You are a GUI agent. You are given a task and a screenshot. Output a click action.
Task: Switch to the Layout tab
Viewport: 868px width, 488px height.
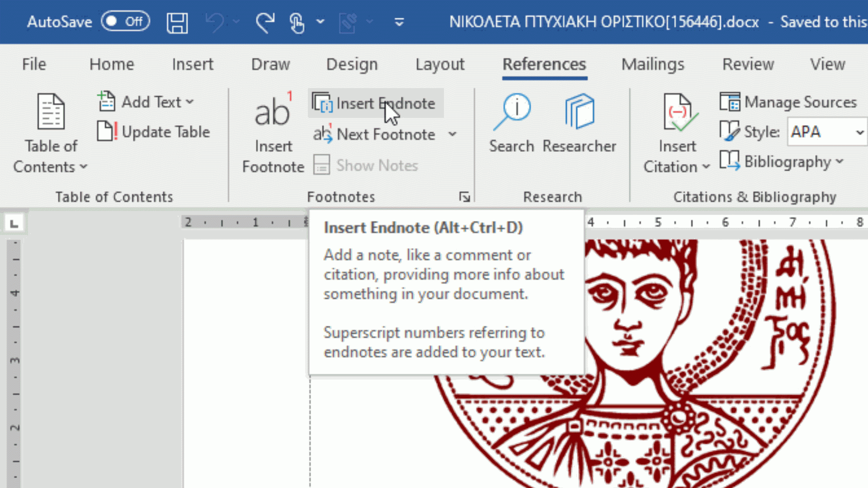click(x=440, y=64)
